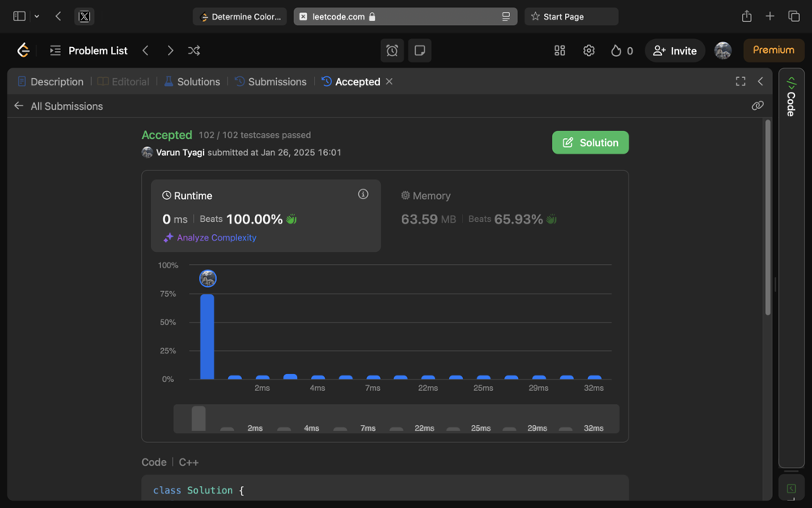The image size is (812, 508).
Task: Switch to the Solutions tab
Action: [192, 81]
